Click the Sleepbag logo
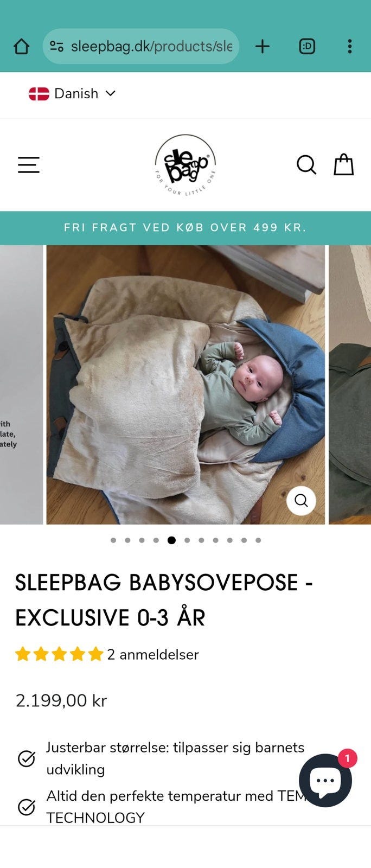 tap(185, 165)
